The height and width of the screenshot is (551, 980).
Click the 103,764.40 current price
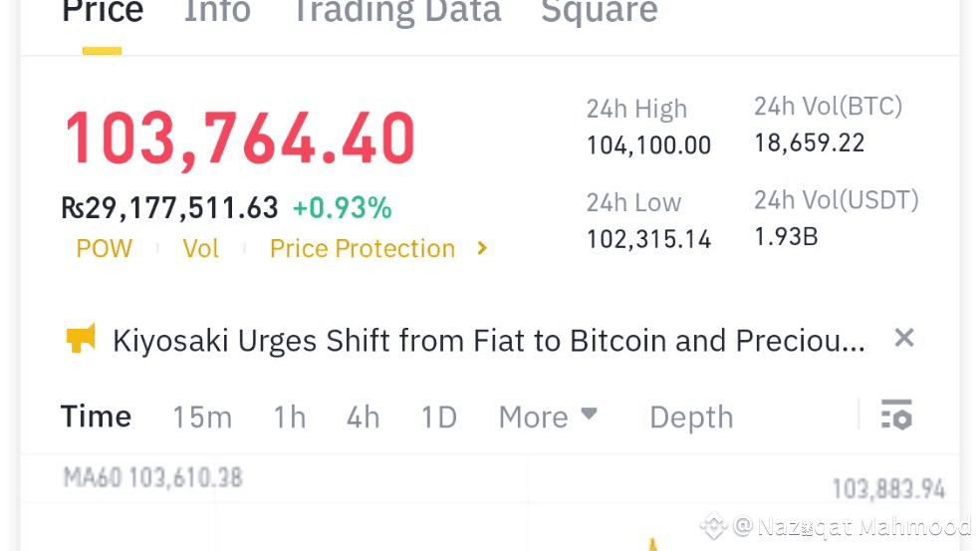tap(240, 138)
